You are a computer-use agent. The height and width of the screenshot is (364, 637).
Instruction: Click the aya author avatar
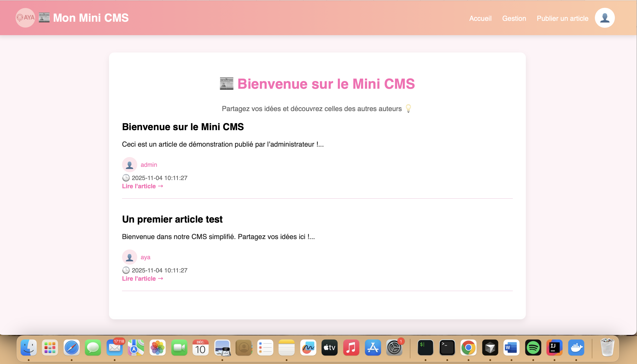[x=129, y=257]
